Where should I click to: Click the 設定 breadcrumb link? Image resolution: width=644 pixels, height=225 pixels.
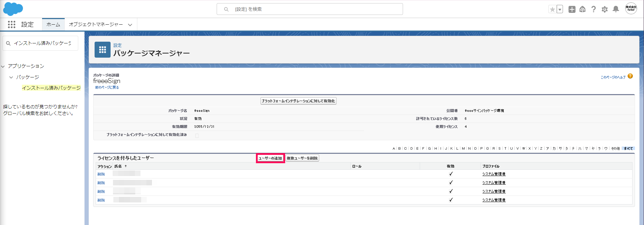click(x=118, y=45)
